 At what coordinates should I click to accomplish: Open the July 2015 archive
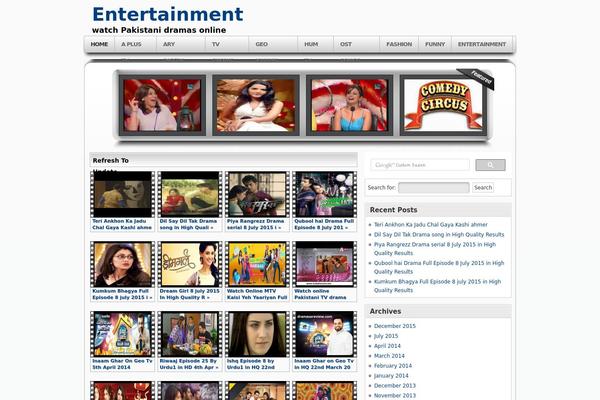386,336
